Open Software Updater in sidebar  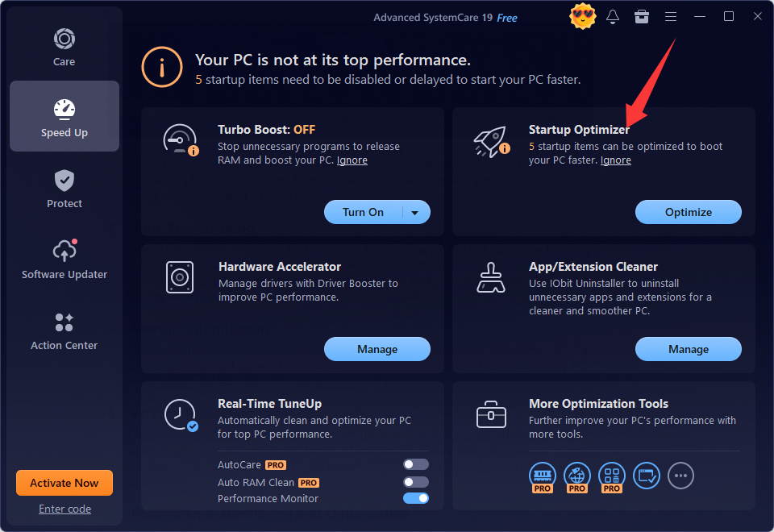64,260
